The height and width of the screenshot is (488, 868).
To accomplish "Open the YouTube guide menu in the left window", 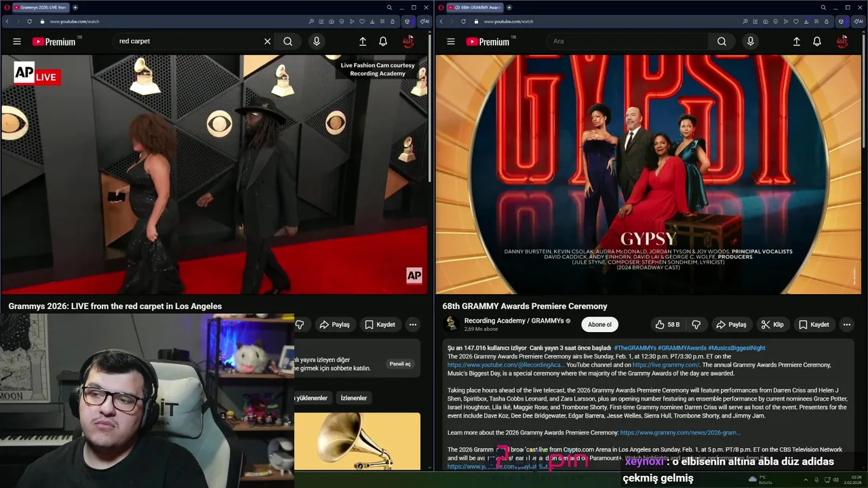I will point(17,41).
